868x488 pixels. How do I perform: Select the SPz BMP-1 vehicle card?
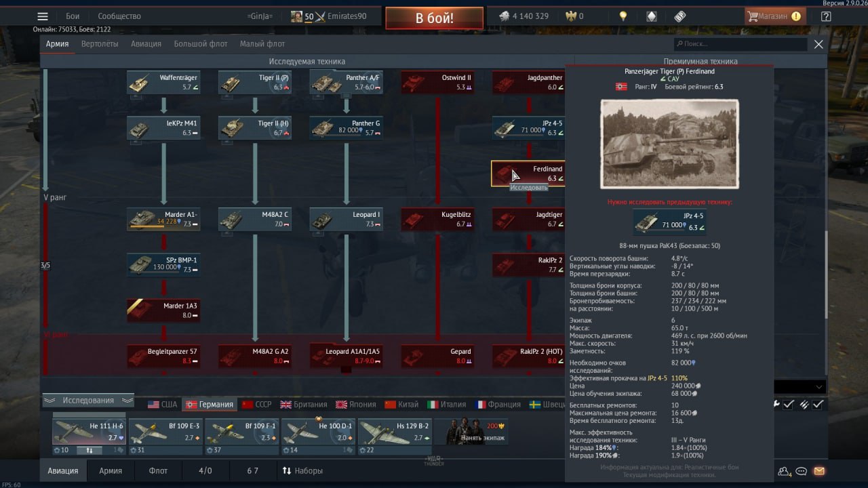[x=163, y=265]
